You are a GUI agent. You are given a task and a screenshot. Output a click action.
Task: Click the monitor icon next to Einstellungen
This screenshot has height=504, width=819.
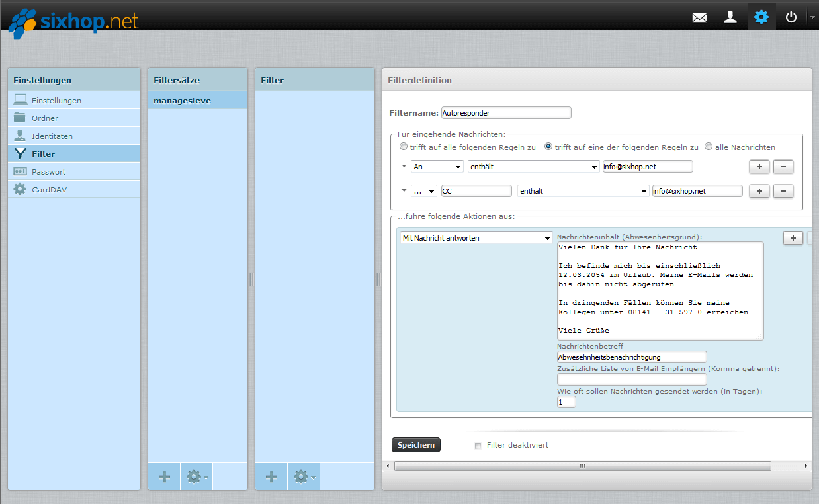pyautogui.click(x=21, y=100)
